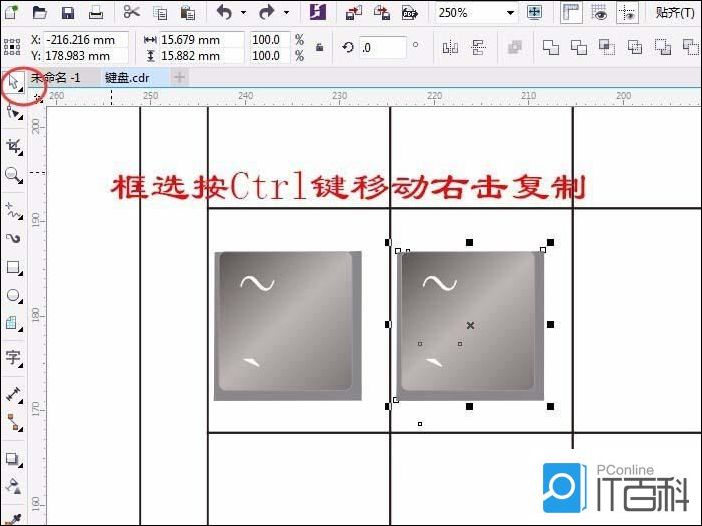Screen dimensions: 702x526
Task: Click the Import icon
Action: click(x=354, y=13)
